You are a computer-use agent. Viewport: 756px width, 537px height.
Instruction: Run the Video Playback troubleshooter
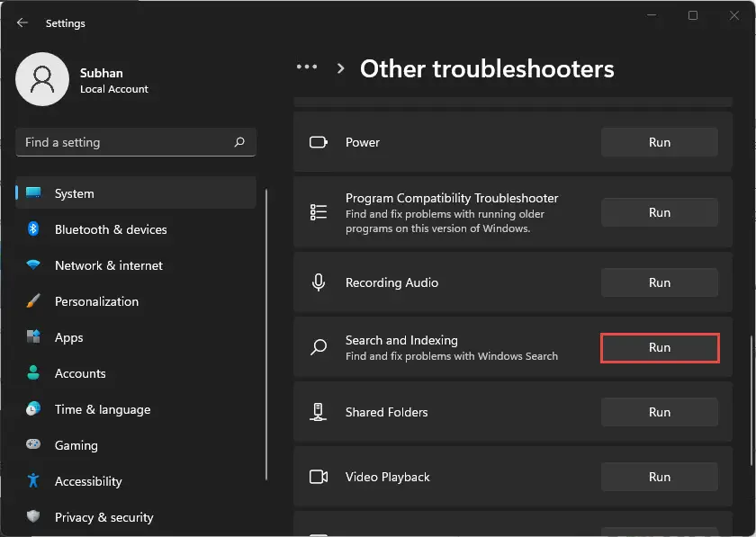click(659, 477)
